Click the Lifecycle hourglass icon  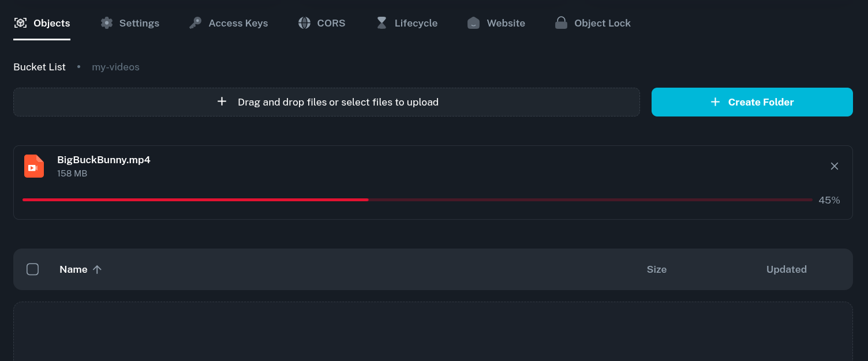point(381,23)
